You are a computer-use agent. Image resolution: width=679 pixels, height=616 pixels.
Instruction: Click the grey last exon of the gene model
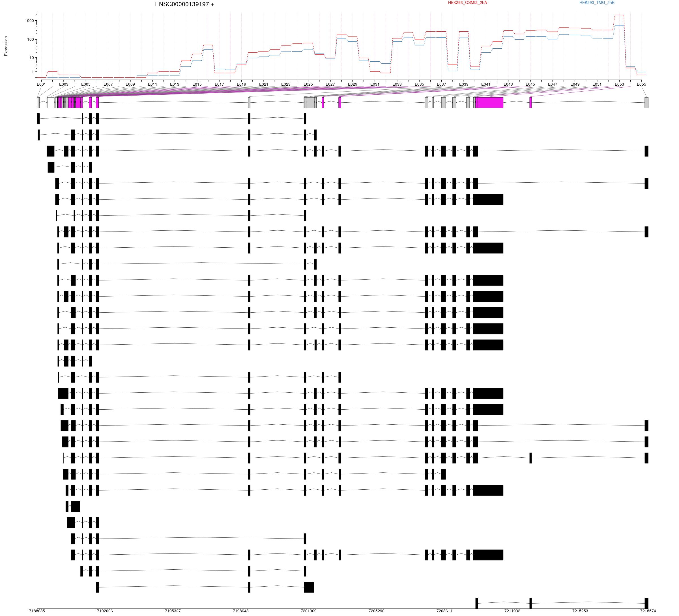pyautogui.click(x=646, y=103)
